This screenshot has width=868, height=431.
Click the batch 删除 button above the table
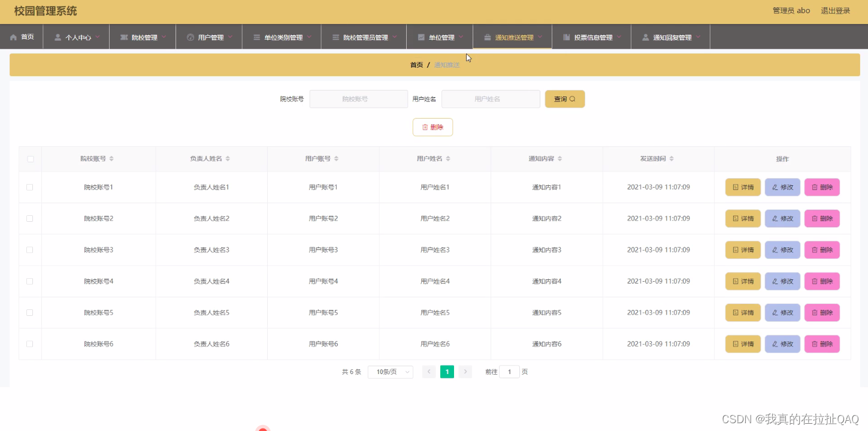click(x=433, y=127)
